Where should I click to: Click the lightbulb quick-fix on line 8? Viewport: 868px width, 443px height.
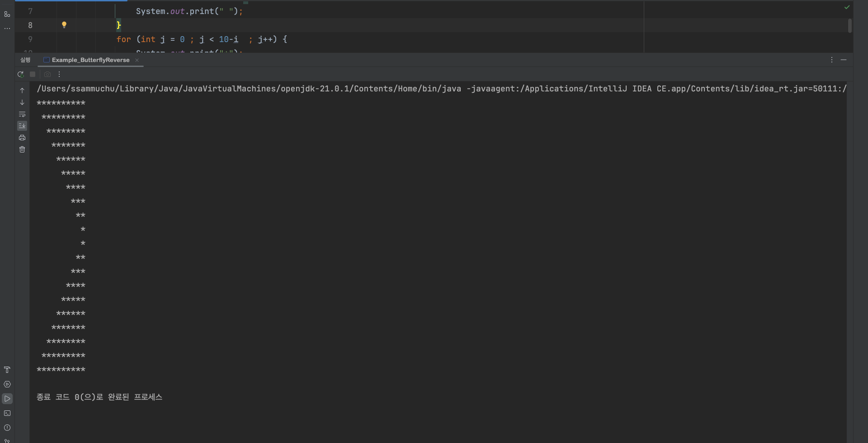[64, 25]
